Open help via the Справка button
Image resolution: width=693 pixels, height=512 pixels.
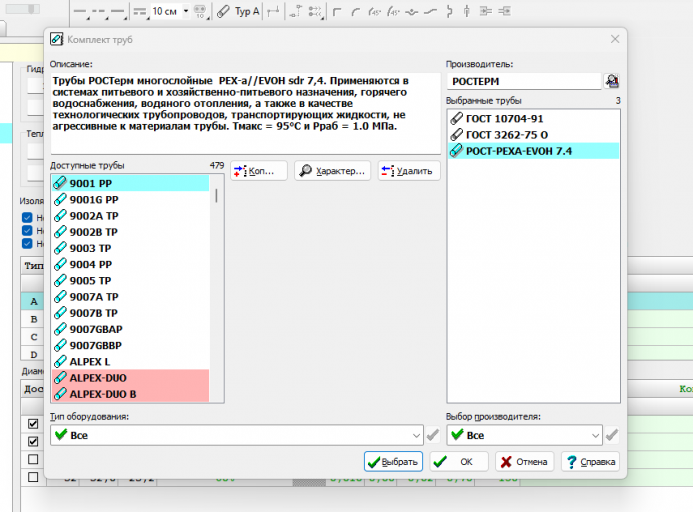590,462
